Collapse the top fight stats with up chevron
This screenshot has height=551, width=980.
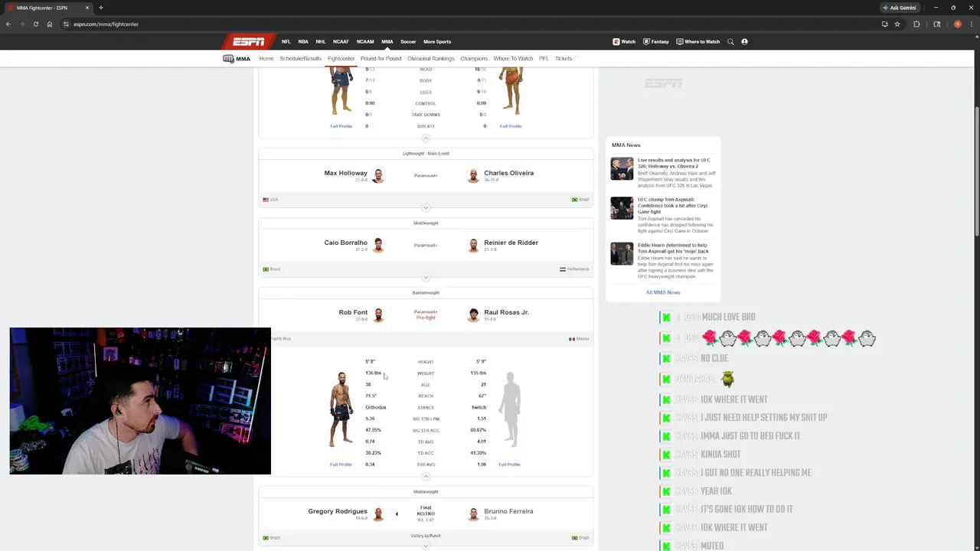426,139
